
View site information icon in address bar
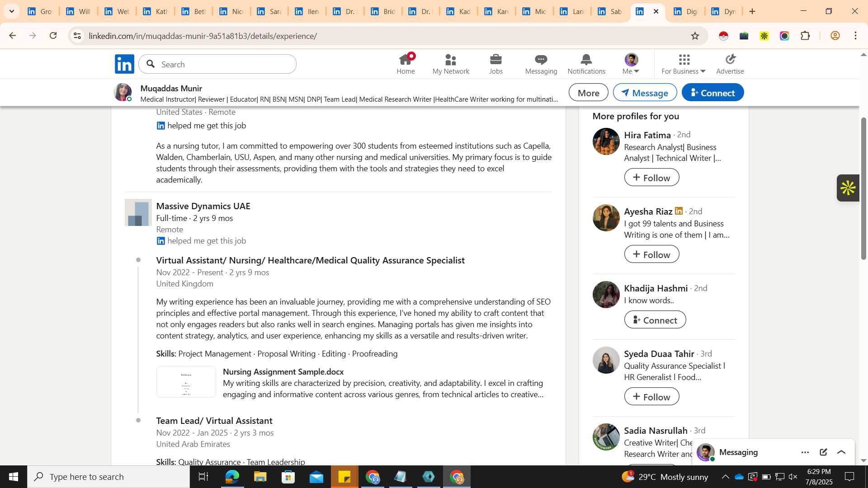point(77,36)
